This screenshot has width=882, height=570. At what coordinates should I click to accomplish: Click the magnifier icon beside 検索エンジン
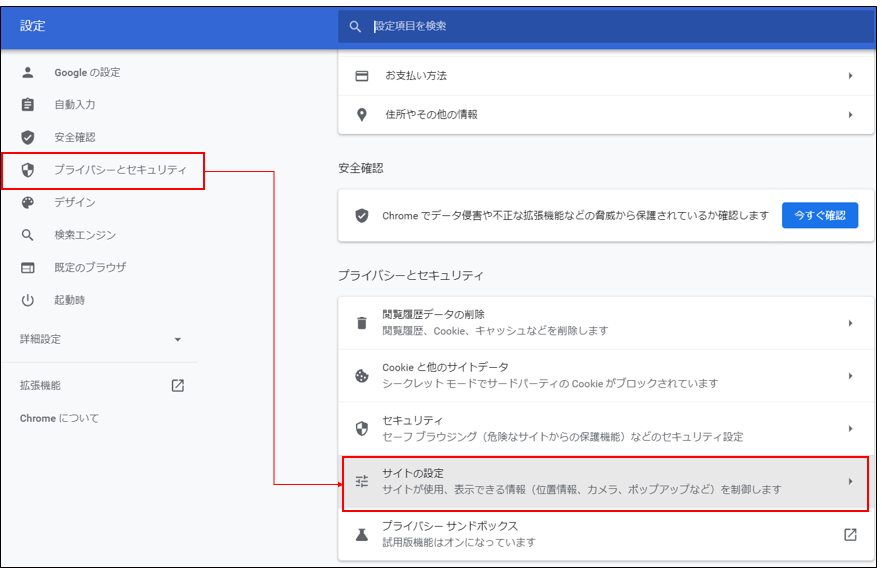click(x=28, y=235)
